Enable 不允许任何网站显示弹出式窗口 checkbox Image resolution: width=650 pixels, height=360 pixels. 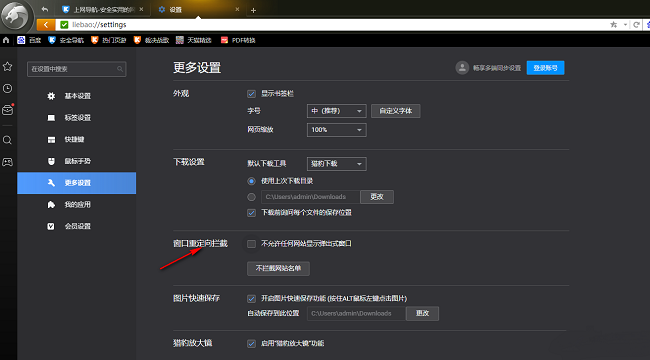click(251, 243)
